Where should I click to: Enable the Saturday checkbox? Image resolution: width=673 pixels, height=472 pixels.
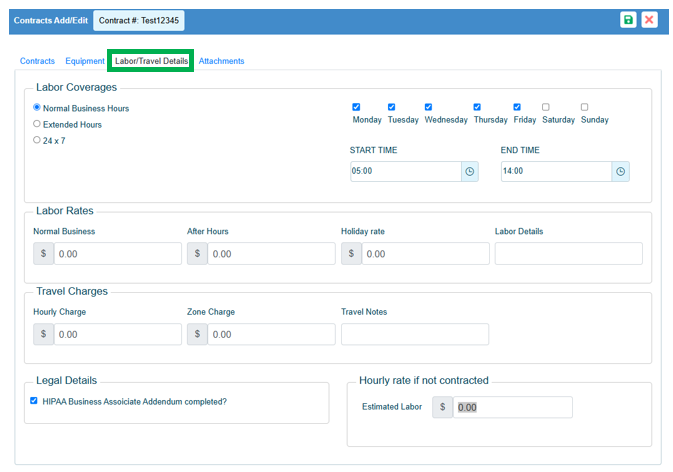pos(545,107)
